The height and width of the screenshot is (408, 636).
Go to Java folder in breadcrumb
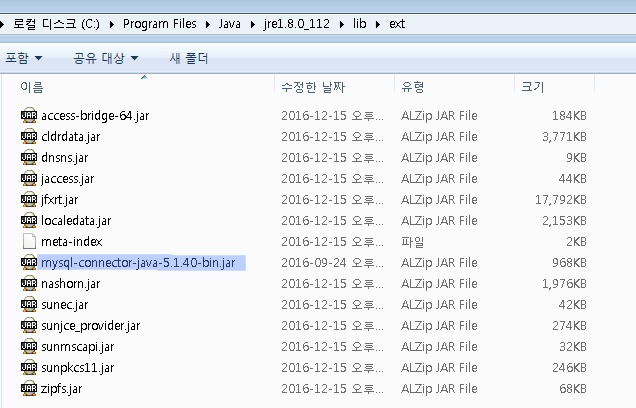click(230, 24)
